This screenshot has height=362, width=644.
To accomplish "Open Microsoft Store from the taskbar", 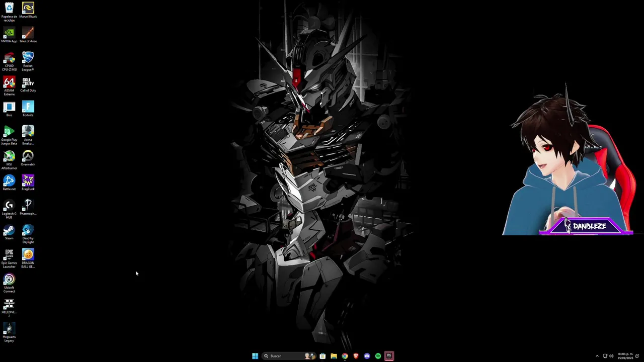I will 323,356.
